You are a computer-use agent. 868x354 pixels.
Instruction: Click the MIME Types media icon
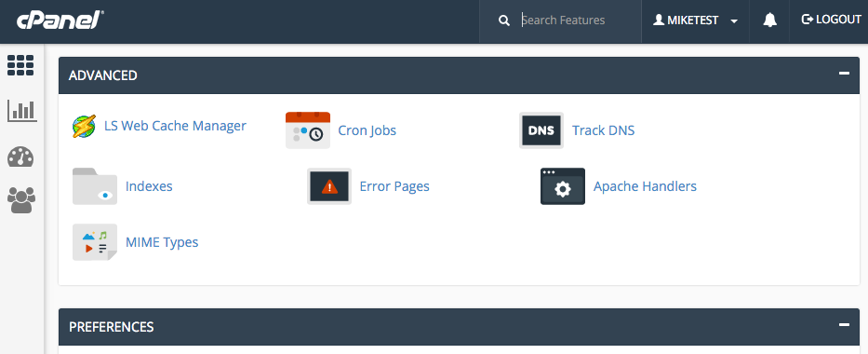95,242
